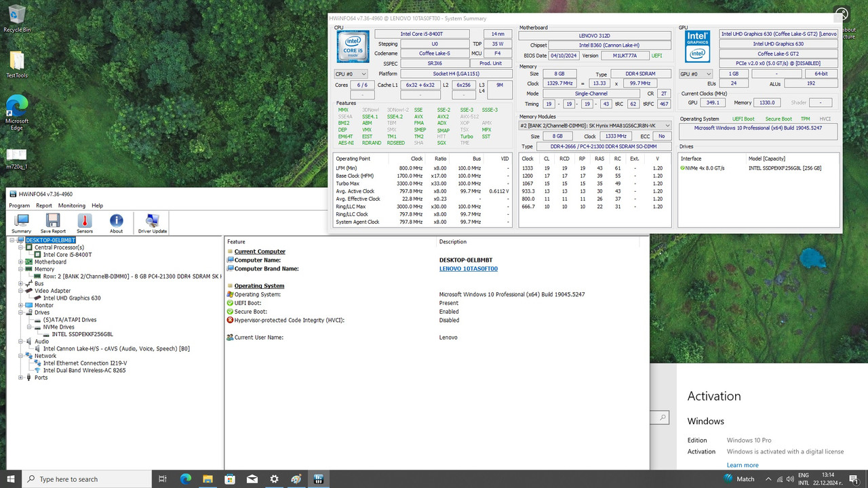Click the search magnifier in Settings window
The height and width of the screenshot is (488, 868).
[663, 418]
